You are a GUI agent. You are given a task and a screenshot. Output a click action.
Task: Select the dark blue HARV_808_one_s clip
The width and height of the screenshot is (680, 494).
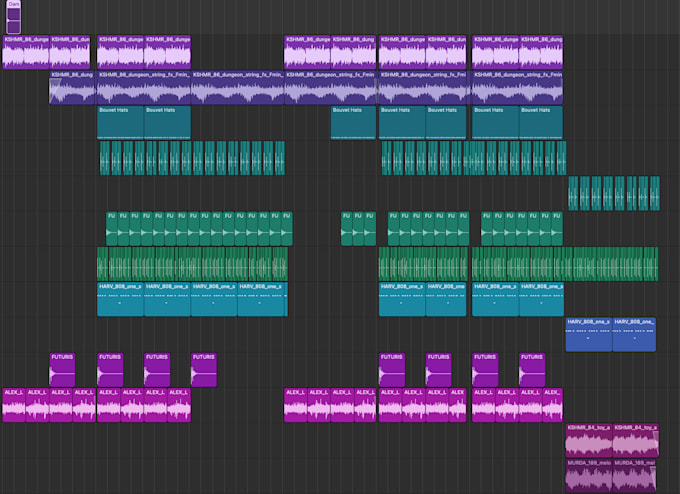click(588, 334)
